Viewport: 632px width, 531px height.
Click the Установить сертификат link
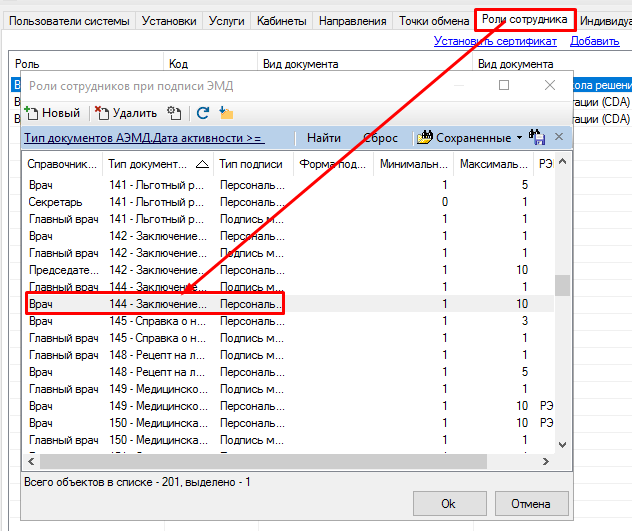(x=495, y=41)
